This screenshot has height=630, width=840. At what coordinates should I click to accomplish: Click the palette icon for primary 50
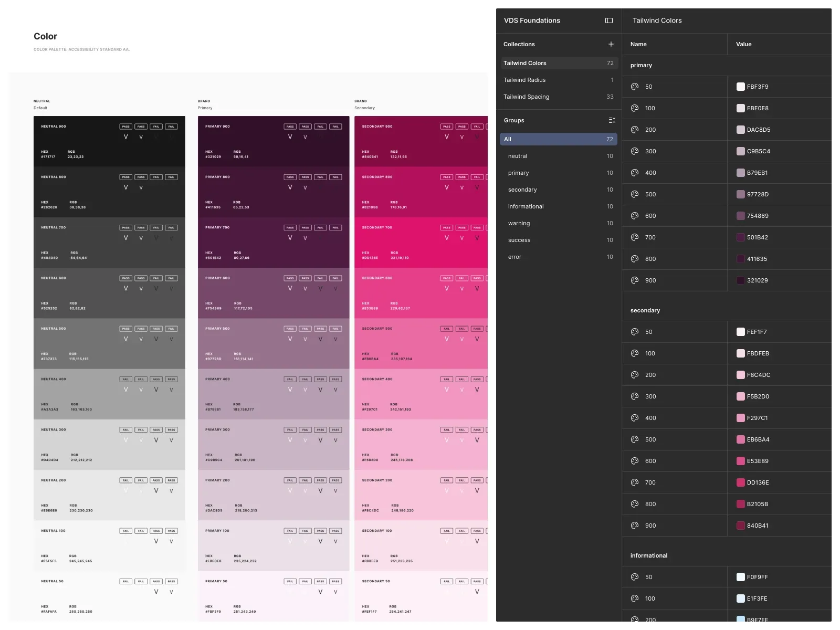[635, 87]
